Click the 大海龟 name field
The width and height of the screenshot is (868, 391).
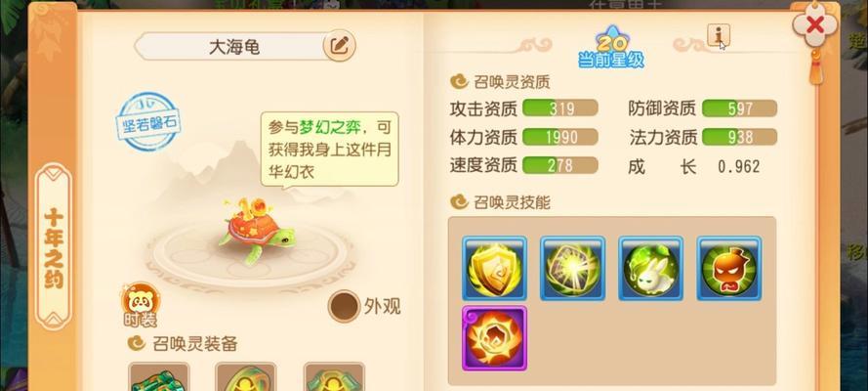234,47
